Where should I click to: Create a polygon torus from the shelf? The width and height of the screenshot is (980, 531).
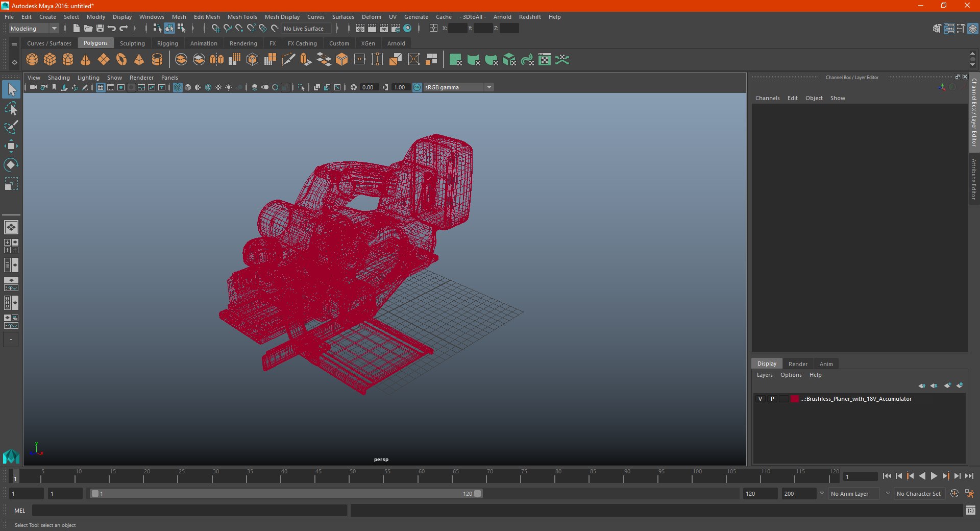tap(121, 60)
